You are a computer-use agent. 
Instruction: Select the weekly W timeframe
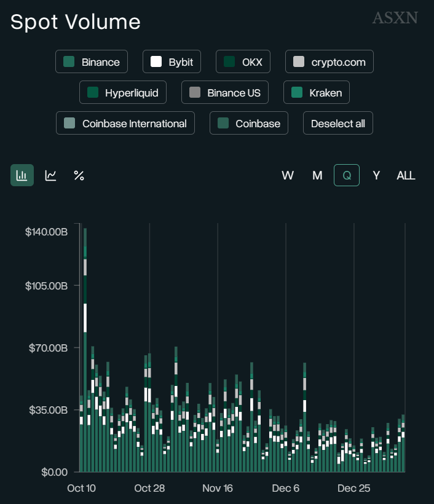[288, 175]
